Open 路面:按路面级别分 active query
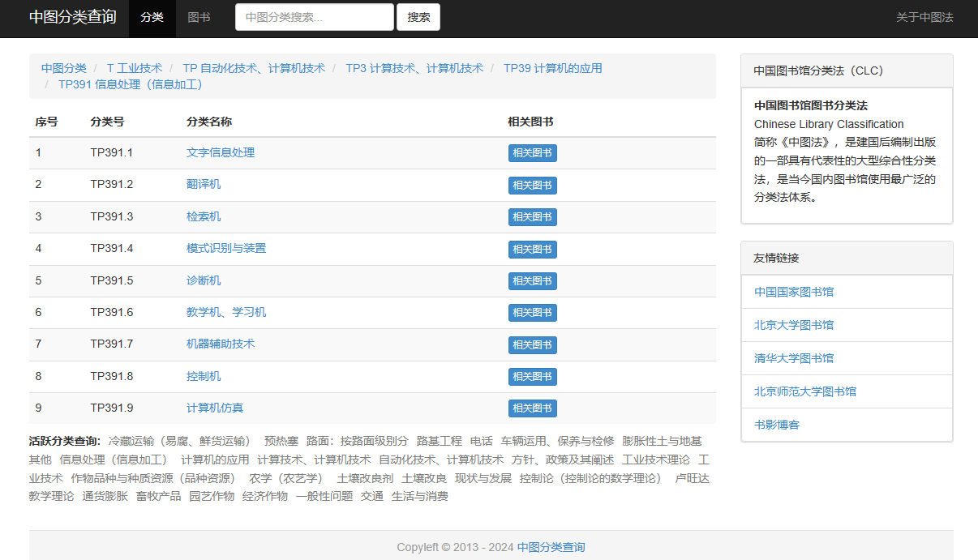Screen dimensions: 978x560 tap(358, 441)
